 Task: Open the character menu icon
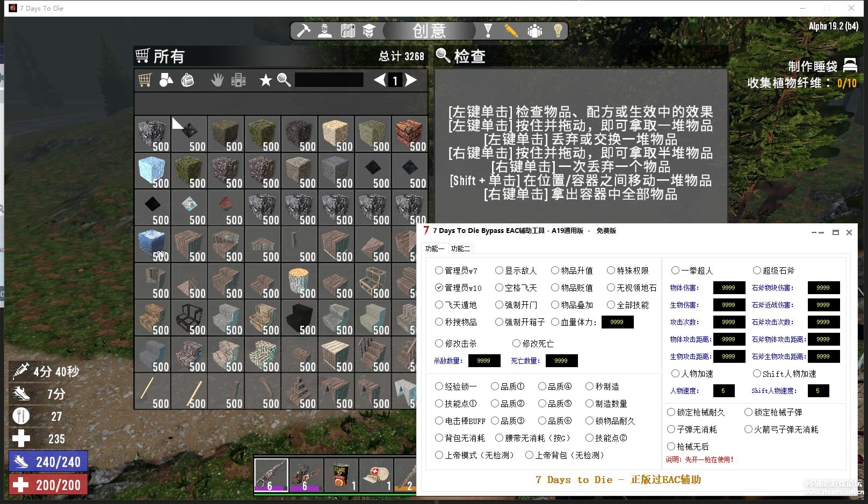click(325, 31)
